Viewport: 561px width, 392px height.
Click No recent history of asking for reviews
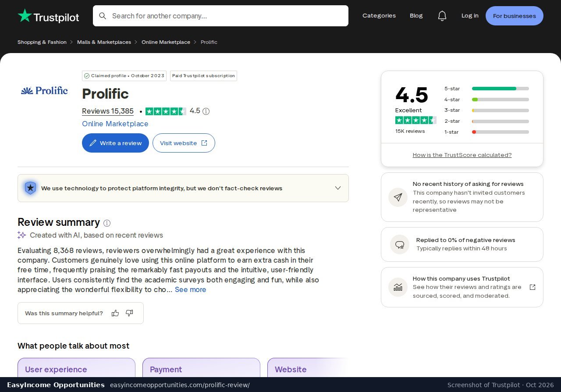coord(468,184)
